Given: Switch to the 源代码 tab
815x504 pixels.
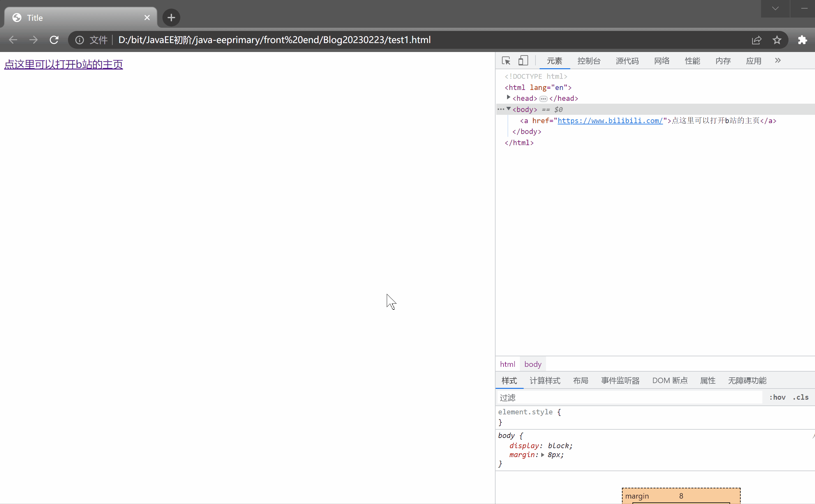Looking at the screenshot, I should (x=627, y=61).
